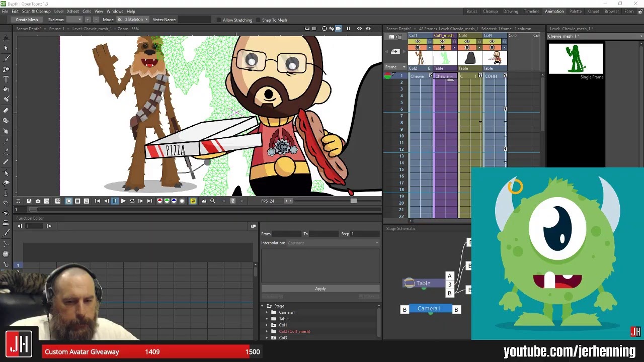Click the Apply button in Function Editor

[320, 289]
